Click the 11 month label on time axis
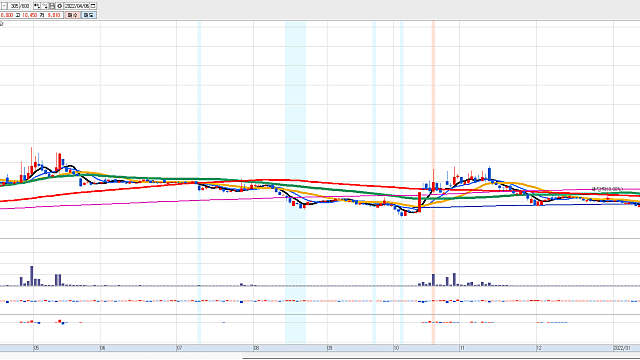 462,348
